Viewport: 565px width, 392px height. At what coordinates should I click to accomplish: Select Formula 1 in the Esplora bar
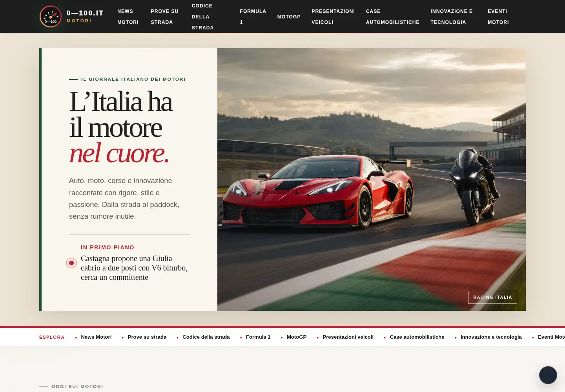[x=258, y=337]
